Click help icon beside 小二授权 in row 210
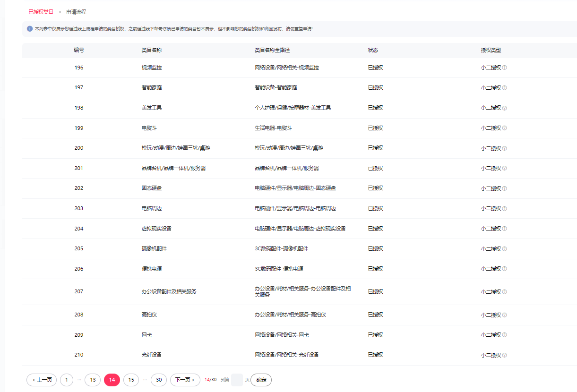This screenshot has width=577, height=392. (505, 355)
